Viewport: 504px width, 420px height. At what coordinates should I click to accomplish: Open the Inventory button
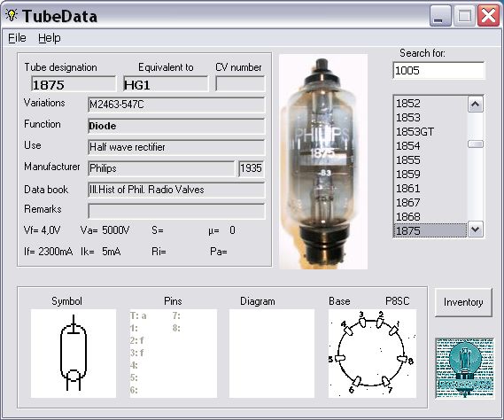463,302
